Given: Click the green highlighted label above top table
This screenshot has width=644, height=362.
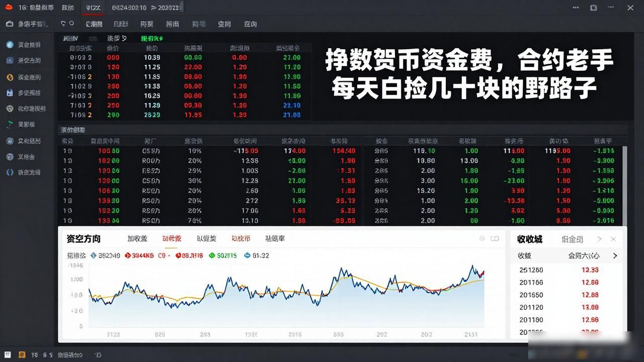Looking at the screenshot, I should pos(152,38).
